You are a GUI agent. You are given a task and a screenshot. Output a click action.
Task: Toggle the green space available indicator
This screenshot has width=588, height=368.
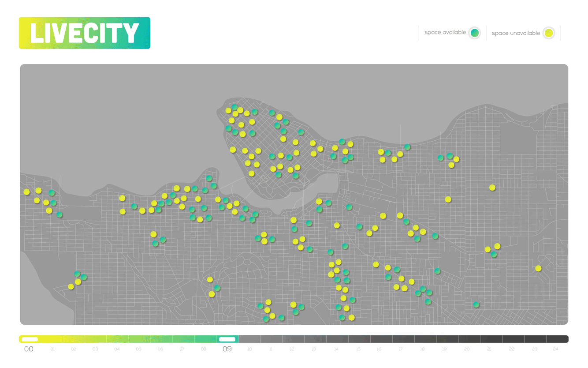474,33
